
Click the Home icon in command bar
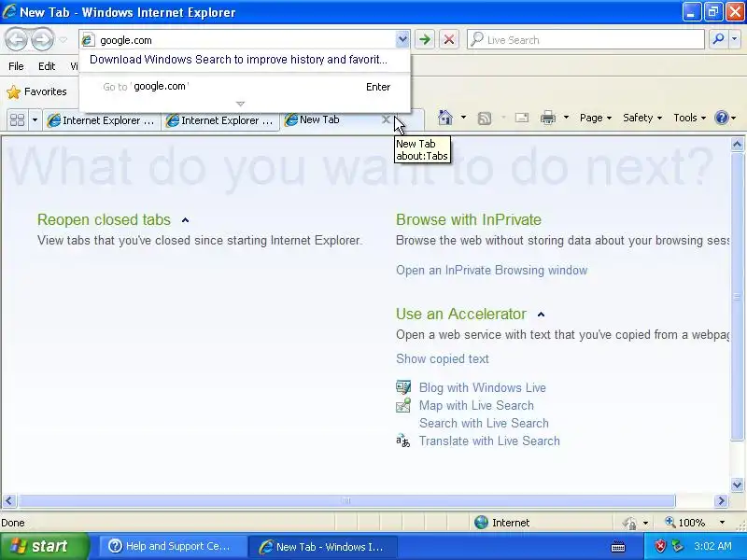(445, 118)
